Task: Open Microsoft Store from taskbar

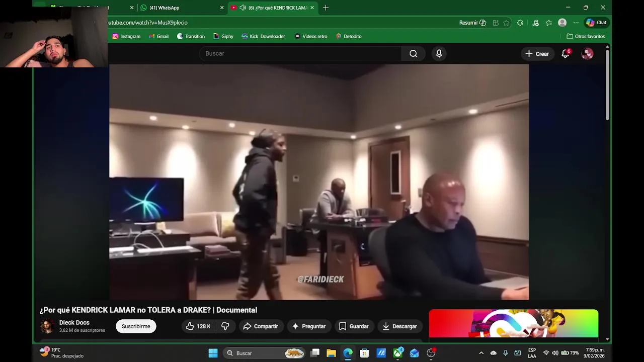Action: click(x=364, y=353)
